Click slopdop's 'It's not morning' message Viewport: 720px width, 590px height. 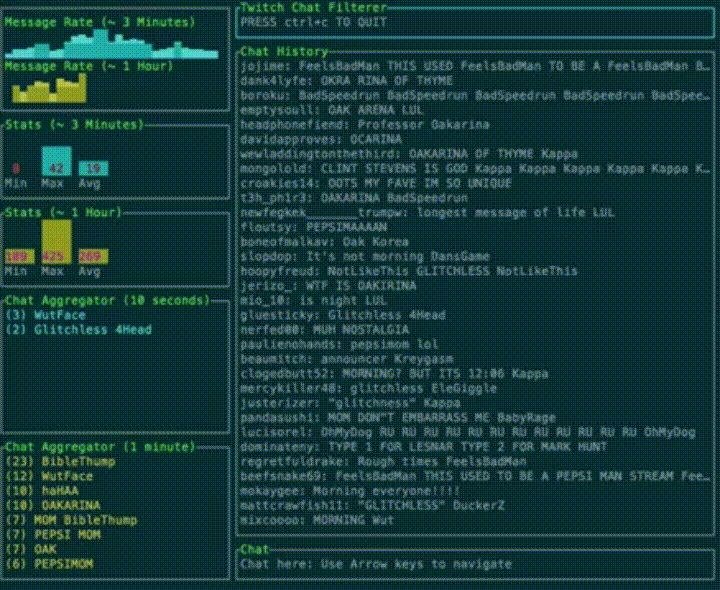pyautogui.click(x=365, y=256)
